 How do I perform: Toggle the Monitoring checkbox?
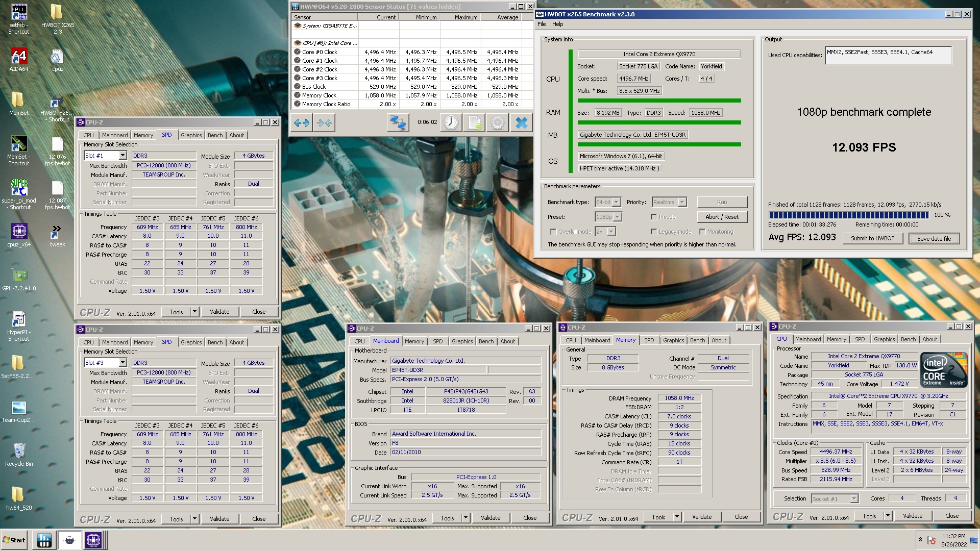[702, 232]
